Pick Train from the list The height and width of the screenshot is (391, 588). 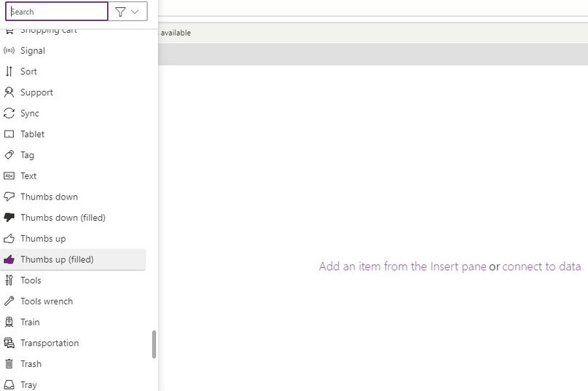(x=73, y=322)
